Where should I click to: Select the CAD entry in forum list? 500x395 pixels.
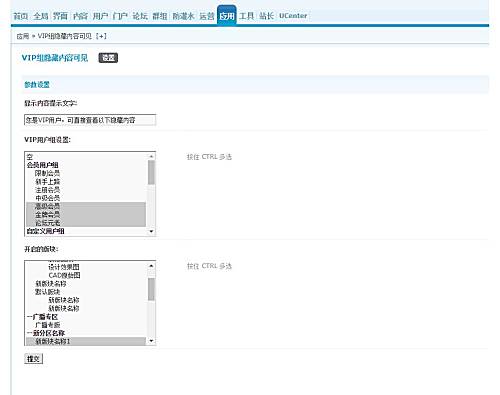pos(86,275)
